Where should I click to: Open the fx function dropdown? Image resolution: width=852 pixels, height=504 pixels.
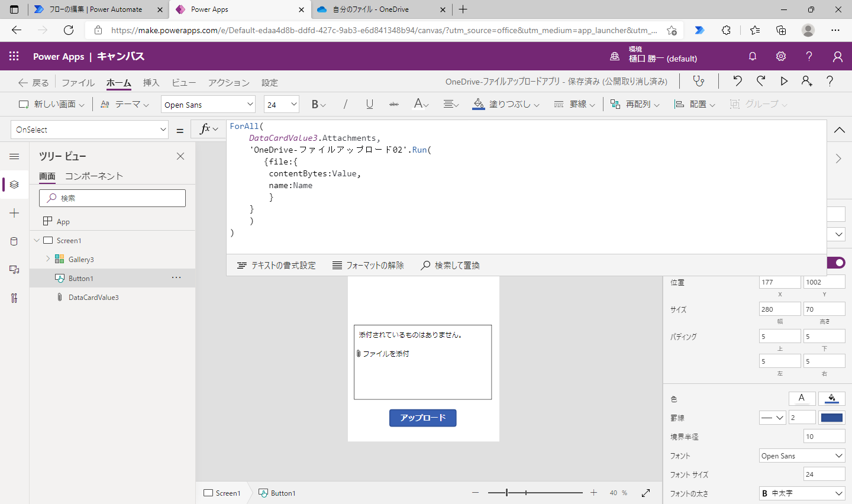click(x=208, y=129)
